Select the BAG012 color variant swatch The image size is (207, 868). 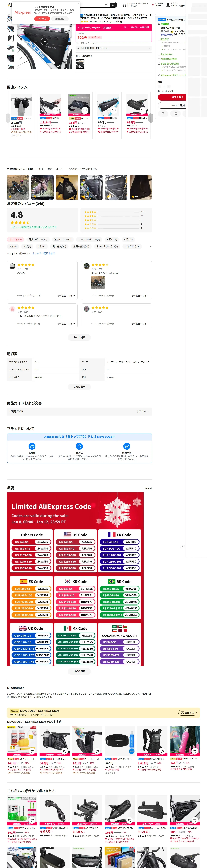80,64
